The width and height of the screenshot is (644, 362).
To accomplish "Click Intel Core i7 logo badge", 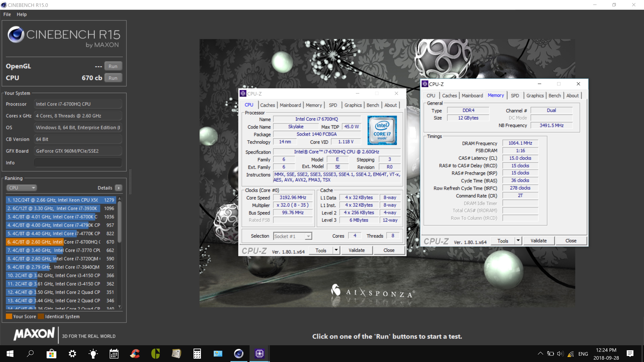I will pos(382,130).
